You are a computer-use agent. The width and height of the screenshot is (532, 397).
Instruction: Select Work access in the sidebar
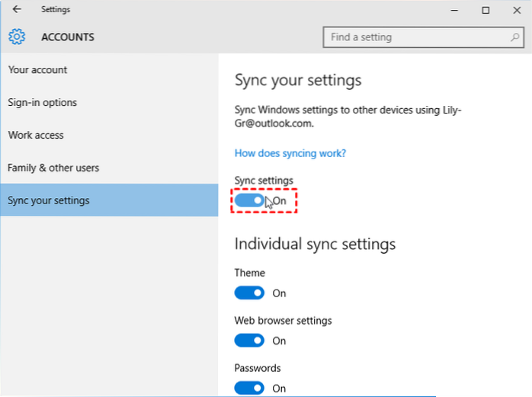coord(36,136)
